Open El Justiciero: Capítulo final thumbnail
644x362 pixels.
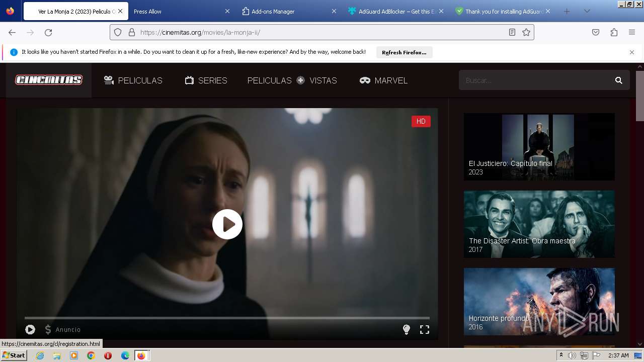[539, 147]
